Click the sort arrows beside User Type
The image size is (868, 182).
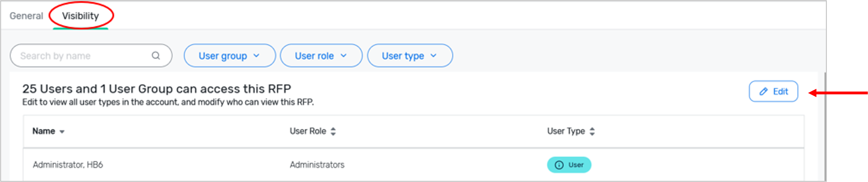592,131
